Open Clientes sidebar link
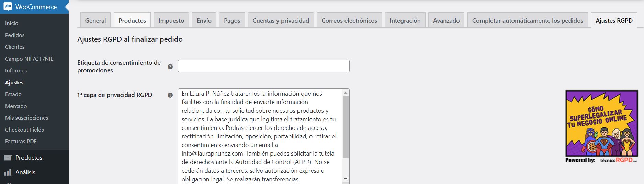Image resolution: width=644 pixels, height=184 pixels. click(x=15, y=47)
